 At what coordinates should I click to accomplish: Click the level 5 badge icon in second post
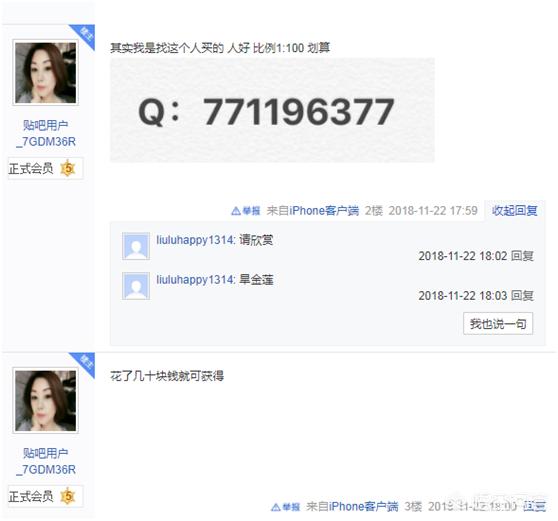(68, 496)
